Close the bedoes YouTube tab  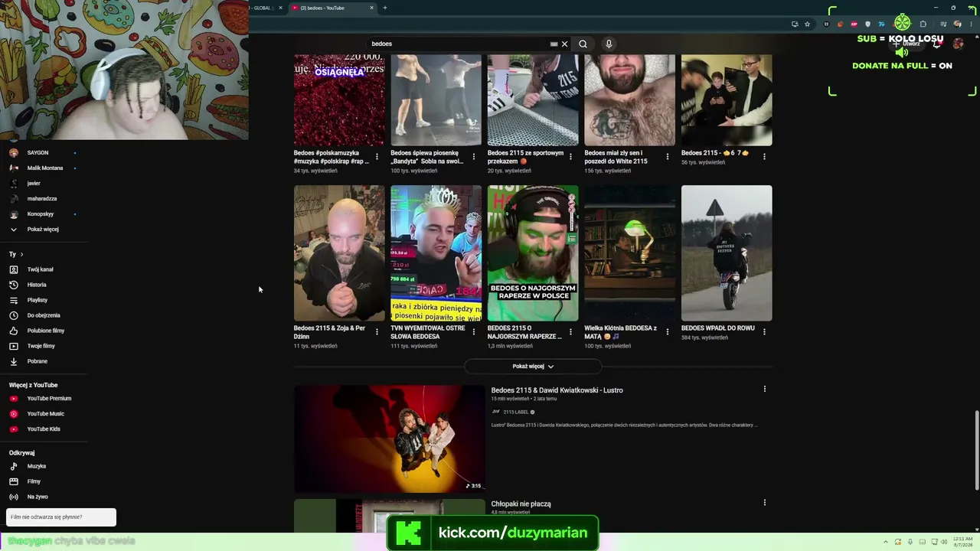tap(371, 8)
